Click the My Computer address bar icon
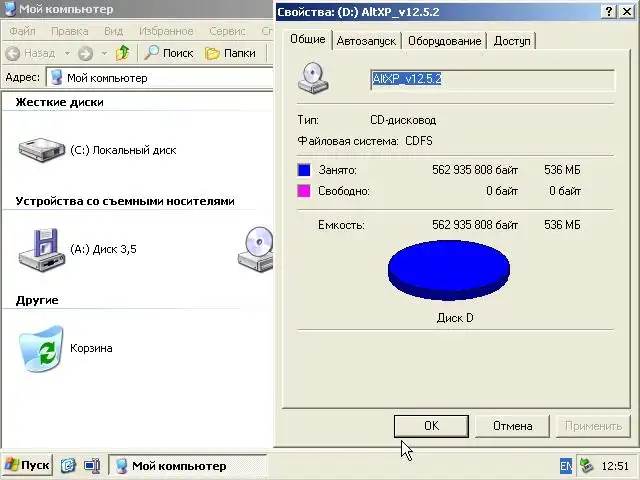The height and width of the screenshot is (480, 640). click(x=57, y=78)
